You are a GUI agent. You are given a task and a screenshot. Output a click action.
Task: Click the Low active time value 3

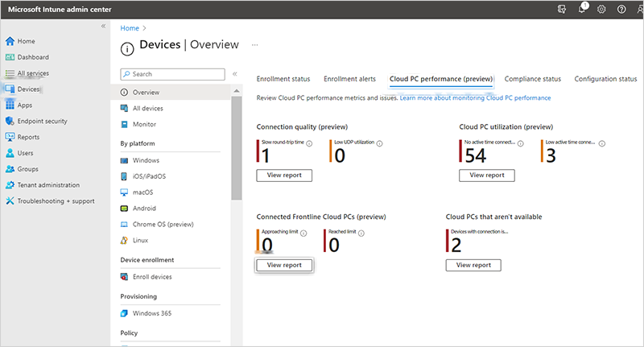tap(551, 156)
